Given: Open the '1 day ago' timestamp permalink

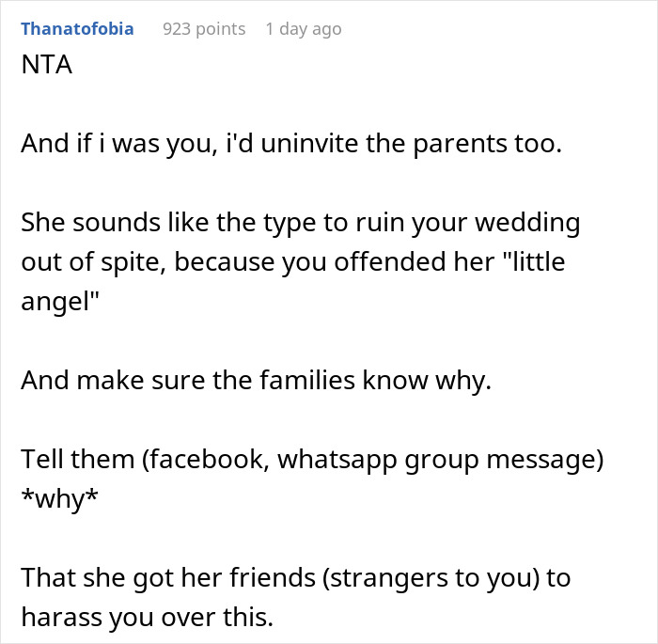Looking at the screenshot, I should coord(304,29).
